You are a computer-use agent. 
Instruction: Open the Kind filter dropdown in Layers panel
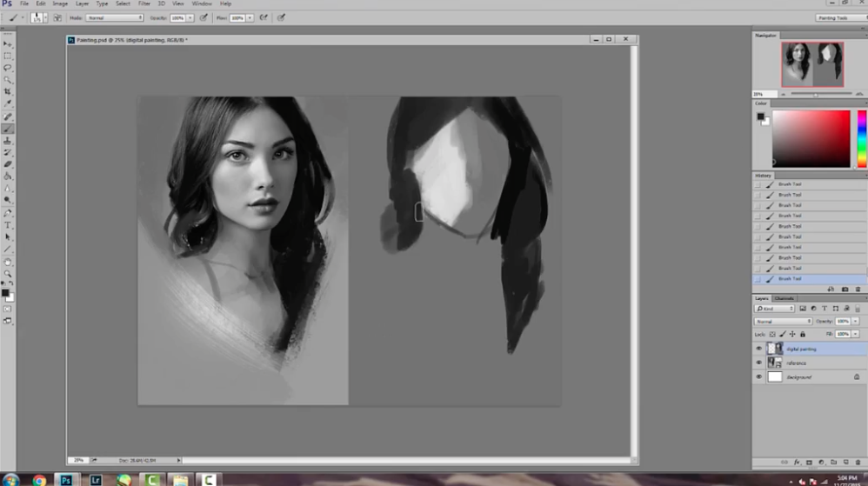774,309
